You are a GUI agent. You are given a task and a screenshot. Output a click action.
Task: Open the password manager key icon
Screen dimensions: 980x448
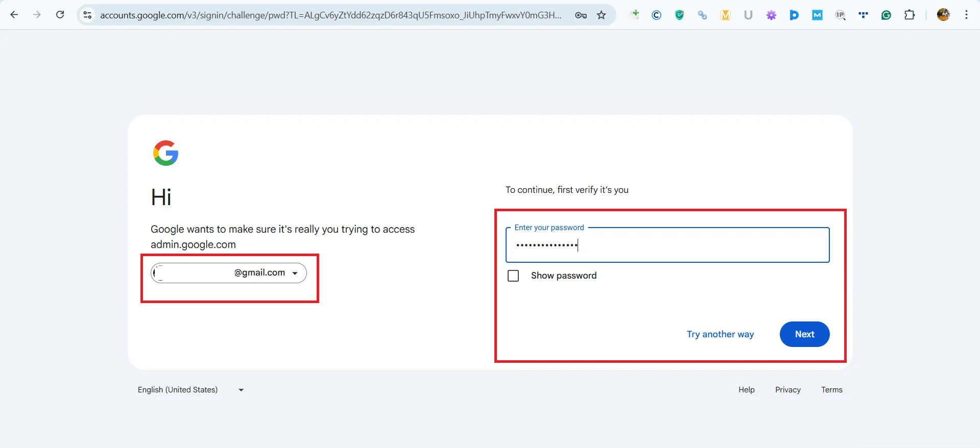(x=581, y=15)
